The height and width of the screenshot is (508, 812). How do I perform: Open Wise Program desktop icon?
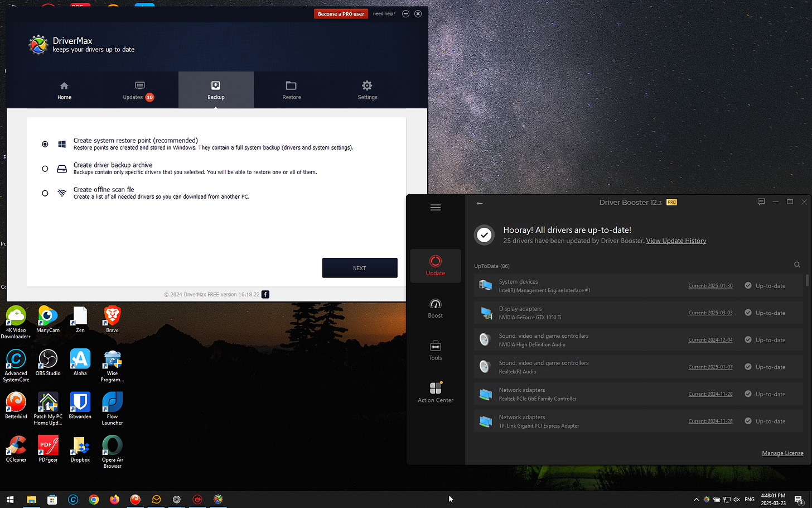(x=112, y=366)
